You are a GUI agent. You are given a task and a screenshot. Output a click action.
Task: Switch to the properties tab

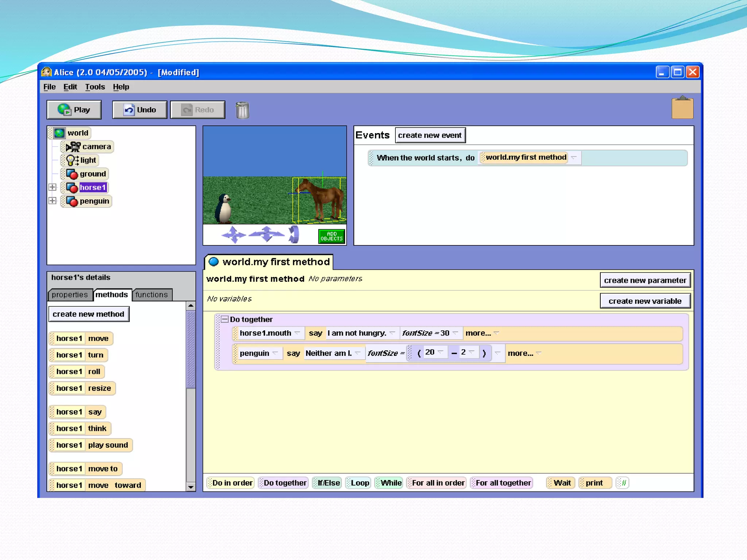[x=70, y=295]
